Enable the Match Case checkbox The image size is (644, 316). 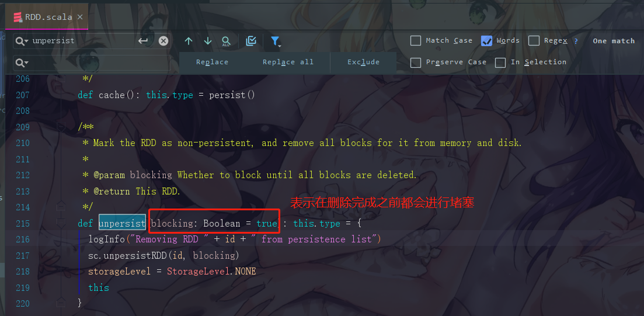416,41
